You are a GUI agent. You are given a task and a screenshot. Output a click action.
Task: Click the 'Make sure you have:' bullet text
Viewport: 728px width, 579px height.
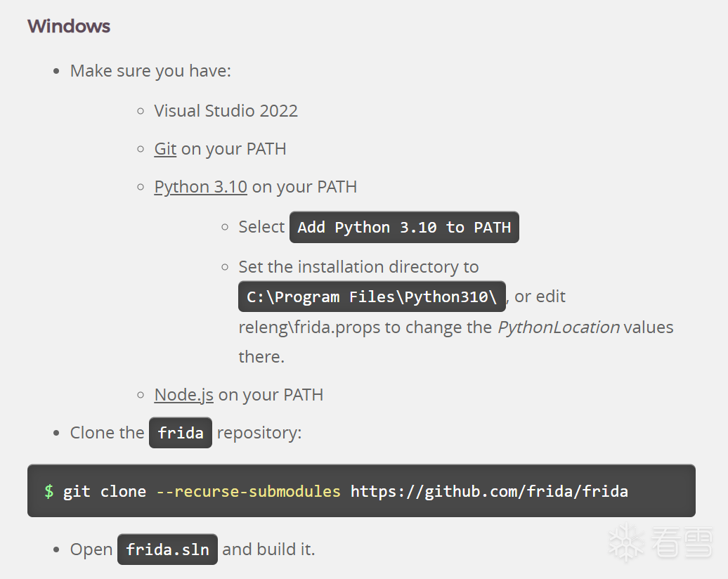tap(150, 71)
